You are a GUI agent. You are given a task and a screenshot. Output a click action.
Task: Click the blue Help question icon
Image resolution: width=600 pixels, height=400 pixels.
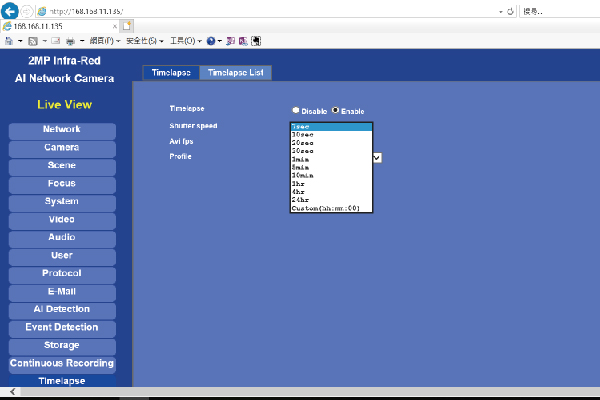211,41
